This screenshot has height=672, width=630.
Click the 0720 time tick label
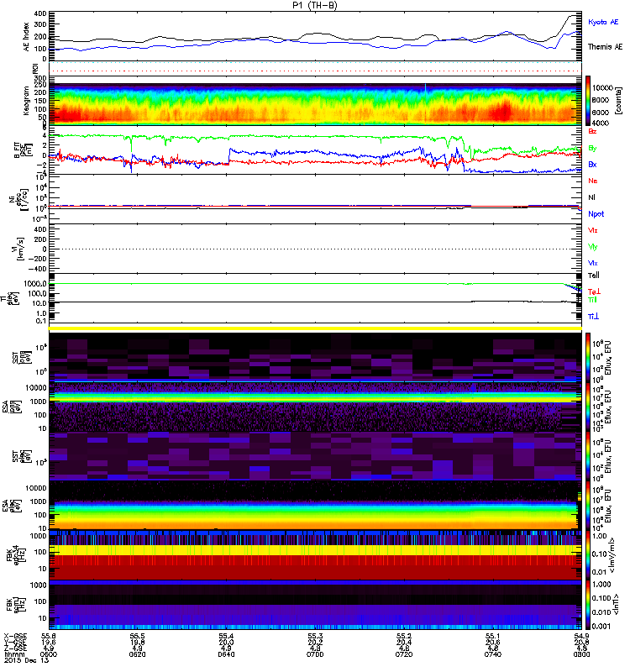[x=404, y=654]
